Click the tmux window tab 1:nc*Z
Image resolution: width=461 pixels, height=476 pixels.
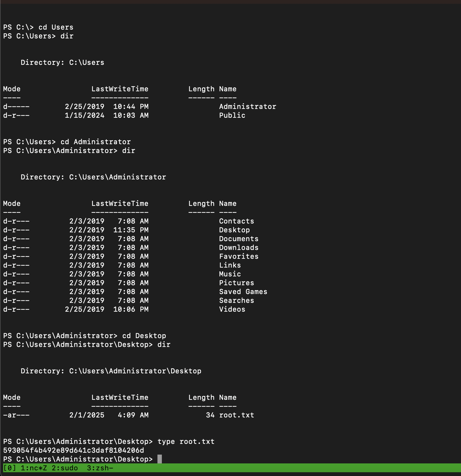pyautogui.click(x=34, y=468)
